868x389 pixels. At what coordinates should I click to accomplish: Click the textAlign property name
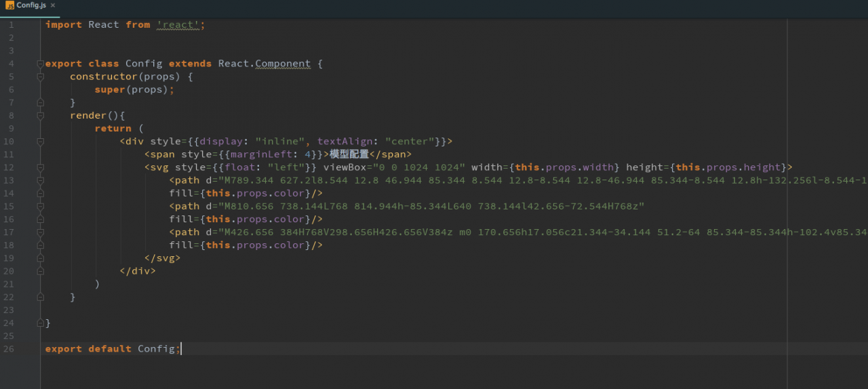[344, 142]
